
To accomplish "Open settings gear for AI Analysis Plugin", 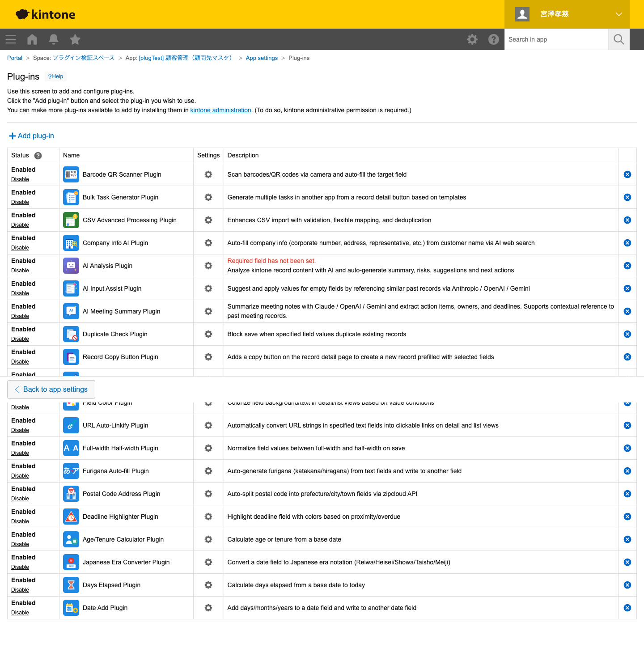I will [208, 266].
